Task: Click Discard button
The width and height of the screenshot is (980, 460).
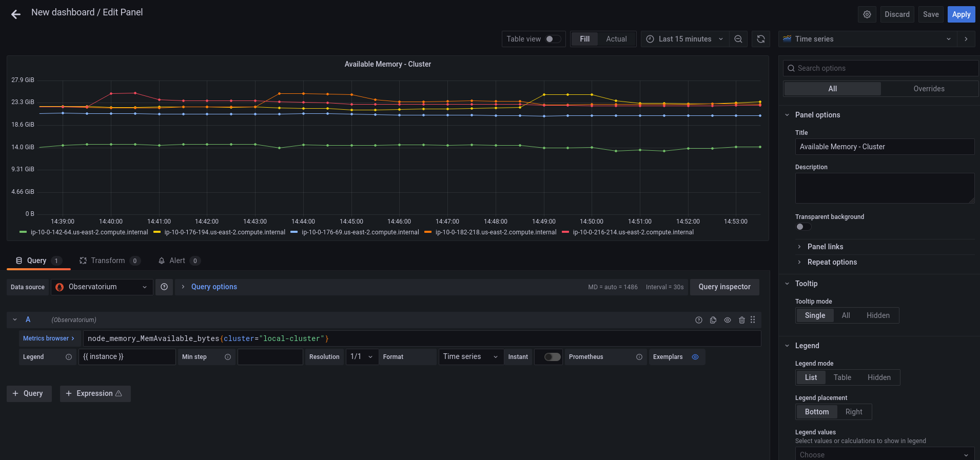Action: click(x=897, y=14)
